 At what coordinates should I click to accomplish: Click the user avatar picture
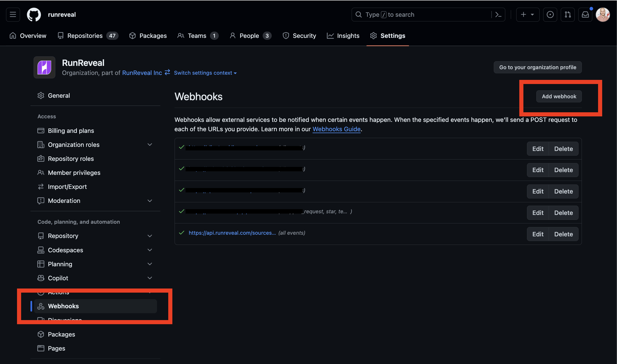pos(603,15)
